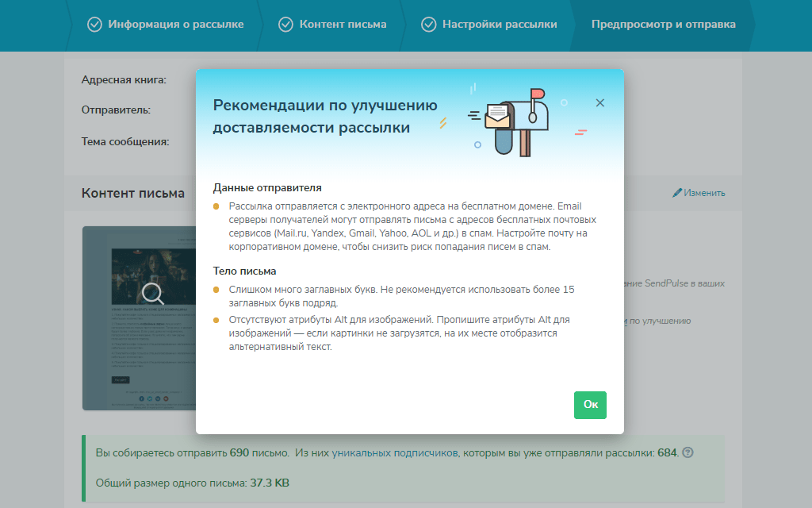Select the Тело письма heading

click(244, 271)
